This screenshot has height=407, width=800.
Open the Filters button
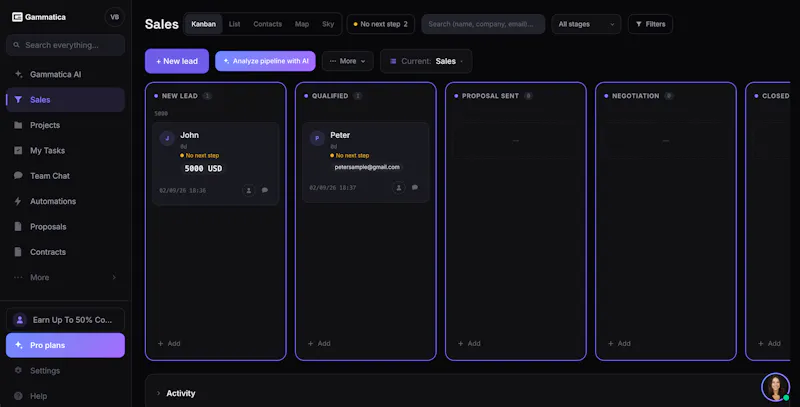651,24
